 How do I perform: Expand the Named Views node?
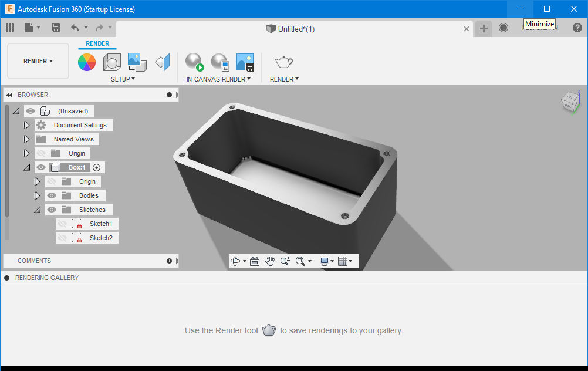point(26,139)
